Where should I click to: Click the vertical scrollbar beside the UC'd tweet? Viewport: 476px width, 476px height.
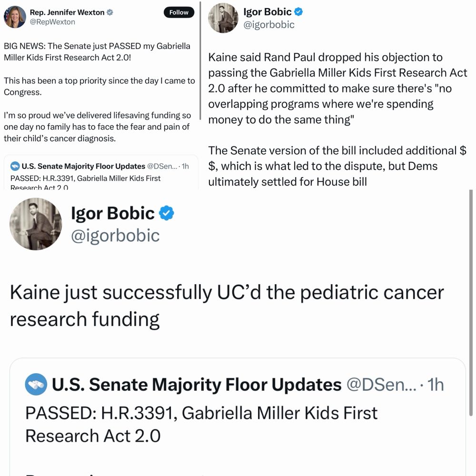click(x=471, y=305)
